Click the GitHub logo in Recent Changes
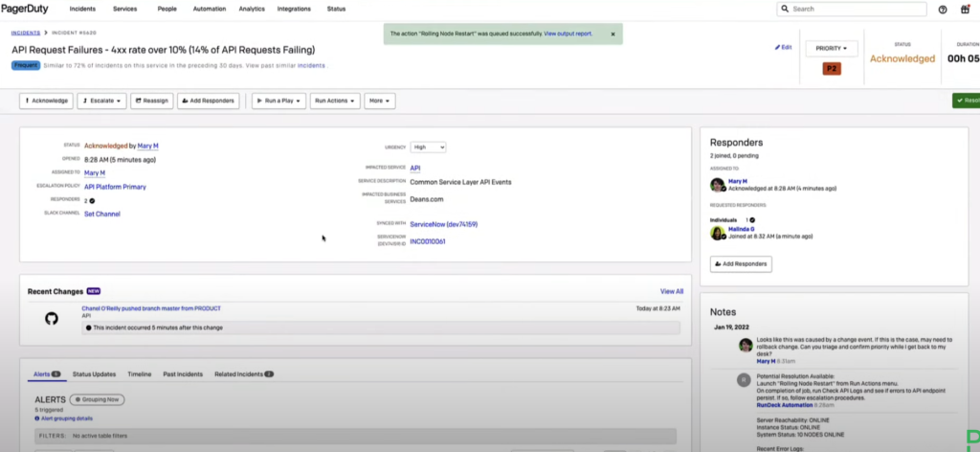Screen dimensions: 980x452 point(52,319)
